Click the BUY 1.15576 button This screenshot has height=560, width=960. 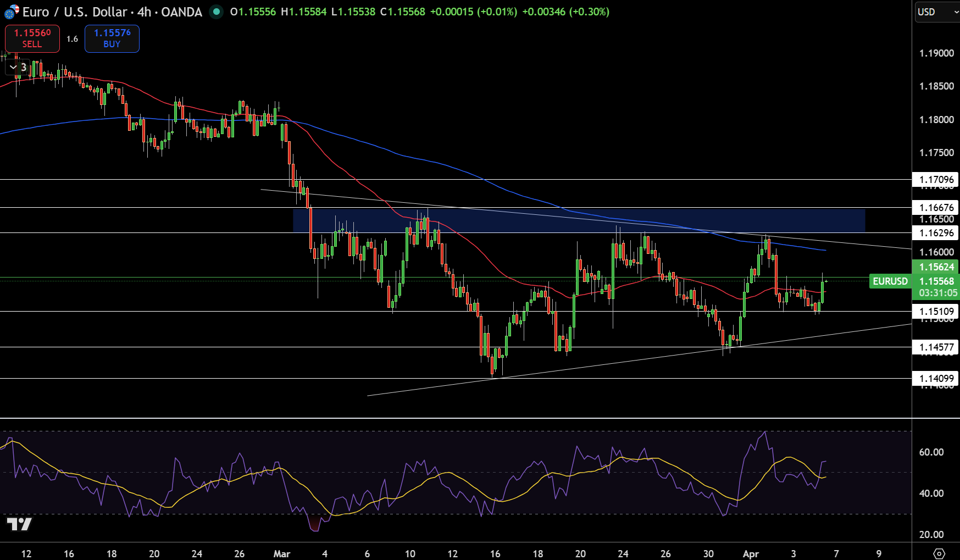(112, 38)
